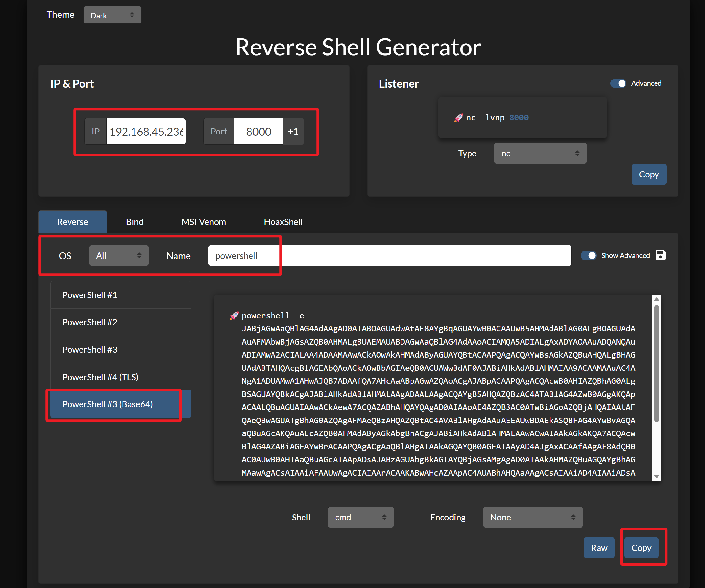
Task: Switch to the Bind tab
Action: [x=134, y=222]
